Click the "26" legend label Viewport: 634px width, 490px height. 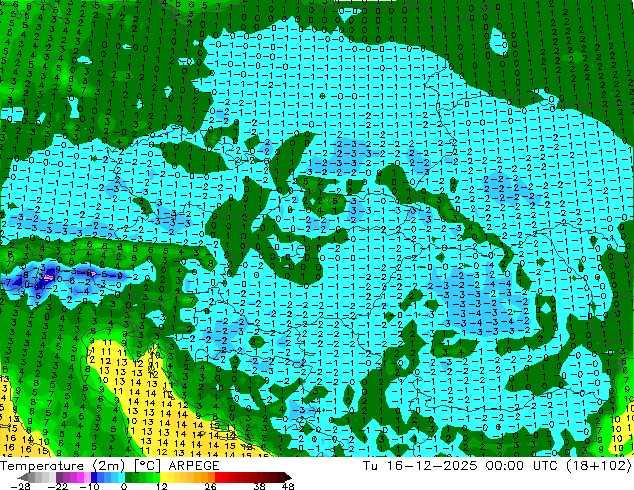[210, 486]
